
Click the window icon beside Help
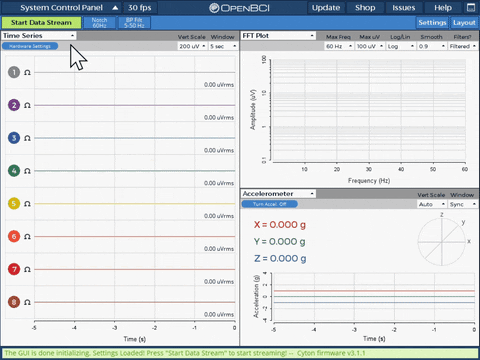[x=471, y=8]
